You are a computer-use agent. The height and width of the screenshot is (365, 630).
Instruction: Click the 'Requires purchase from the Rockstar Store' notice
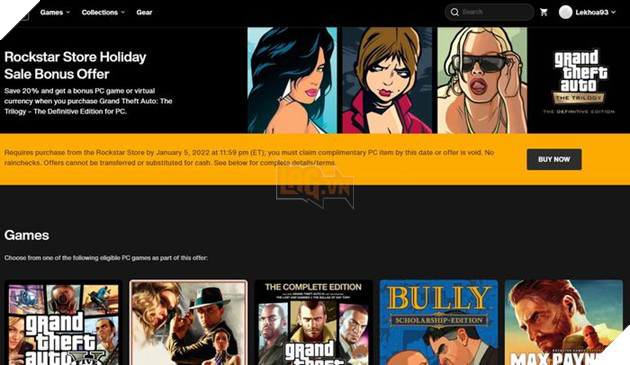point(249,158)
